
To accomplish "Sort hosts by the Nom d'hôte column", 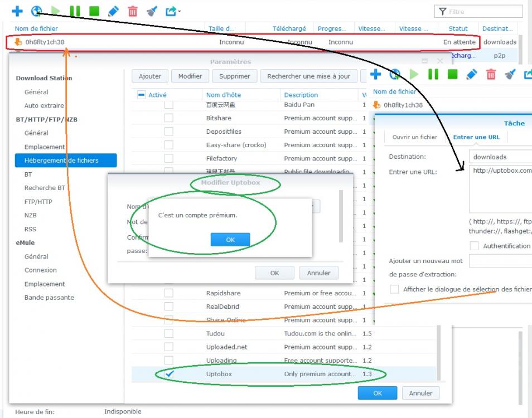I will (x=224, y=95).
